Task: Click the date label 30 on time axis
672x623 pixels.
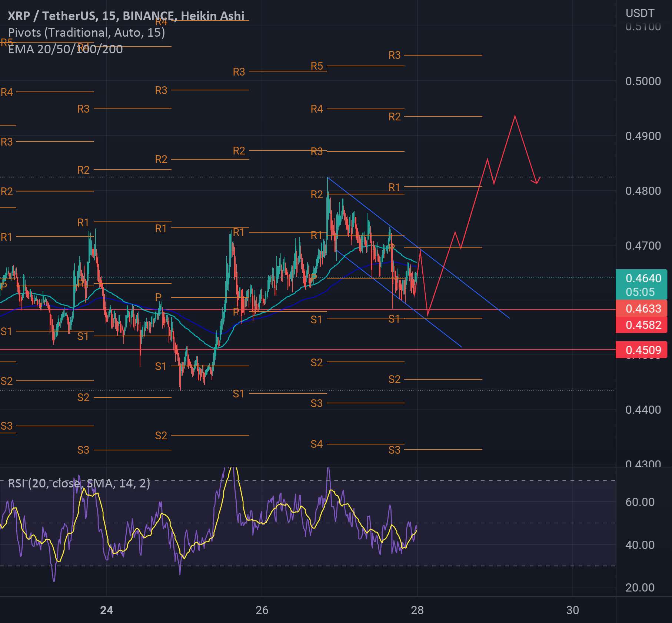Action: coord(573,610)
